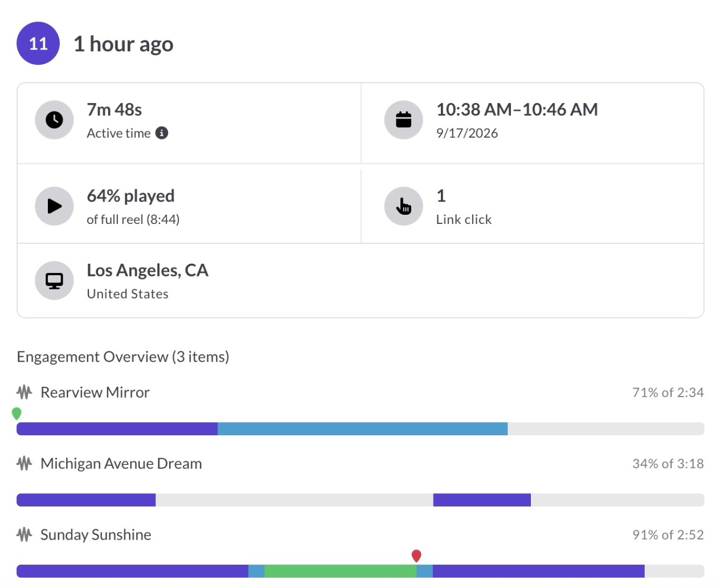This screenshot has width=720, height=588.
Task: Click the link click count '1'
Action: (x=441, y=196)
